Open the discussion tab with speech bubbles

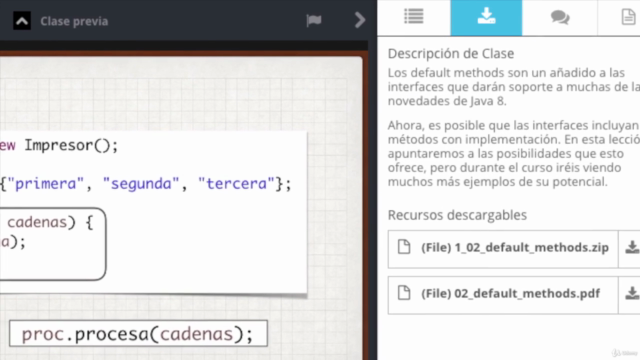click(560, 18)
